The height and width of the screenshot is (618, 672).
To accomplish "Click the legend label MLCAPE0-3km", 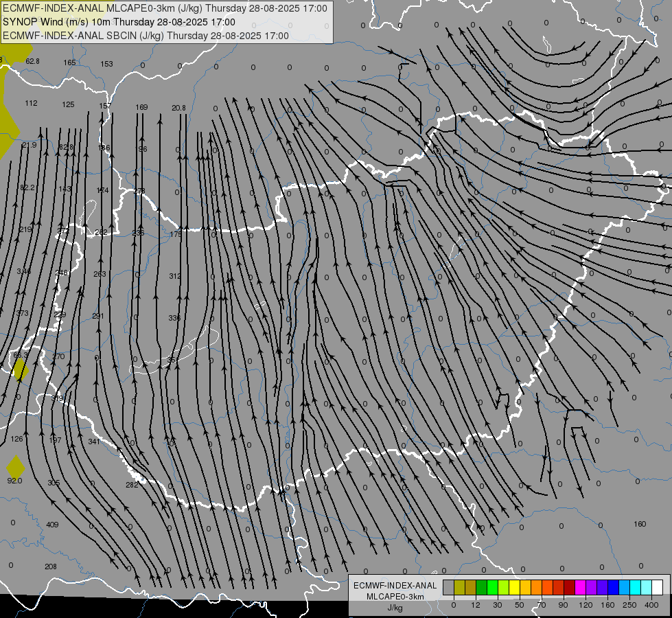I will pyautogui.click(x=395, y=597).
